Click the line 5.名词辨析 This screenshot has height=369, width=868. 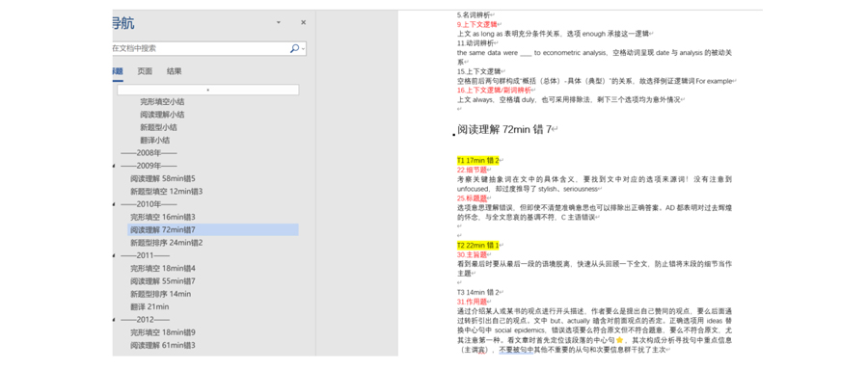click(474, 15)
